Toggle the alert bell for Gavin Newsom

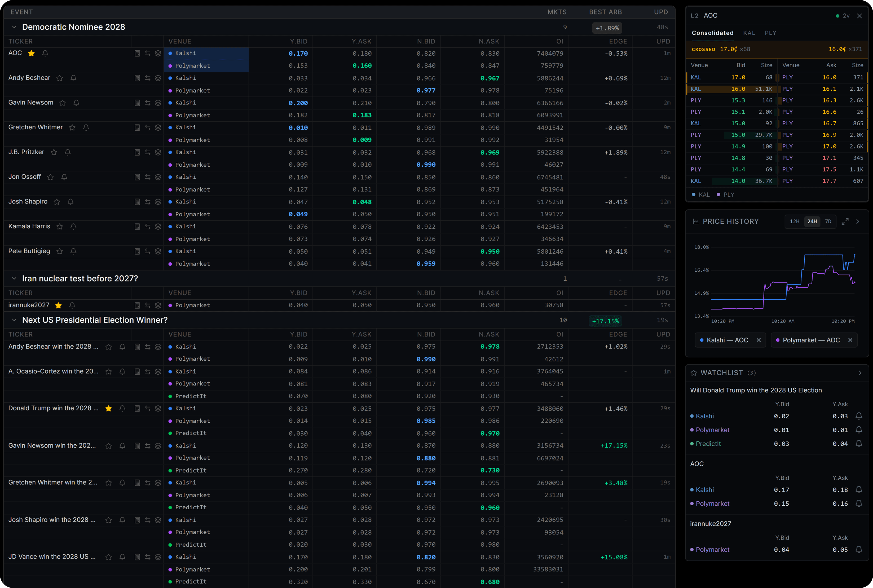coord(76,103)
